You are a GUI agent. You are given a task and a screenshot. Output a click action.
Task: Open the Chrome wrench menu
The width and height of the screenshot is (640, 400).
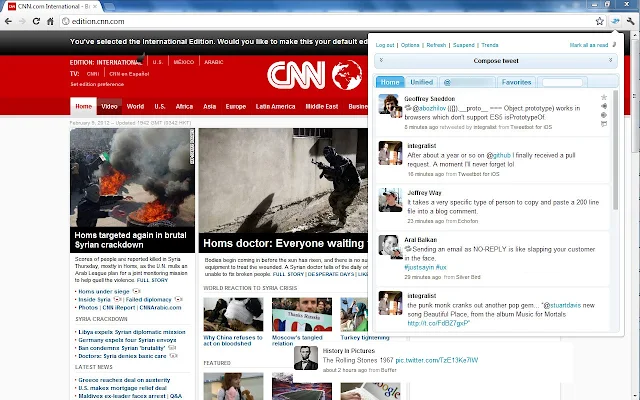click(x=630, y=21)
